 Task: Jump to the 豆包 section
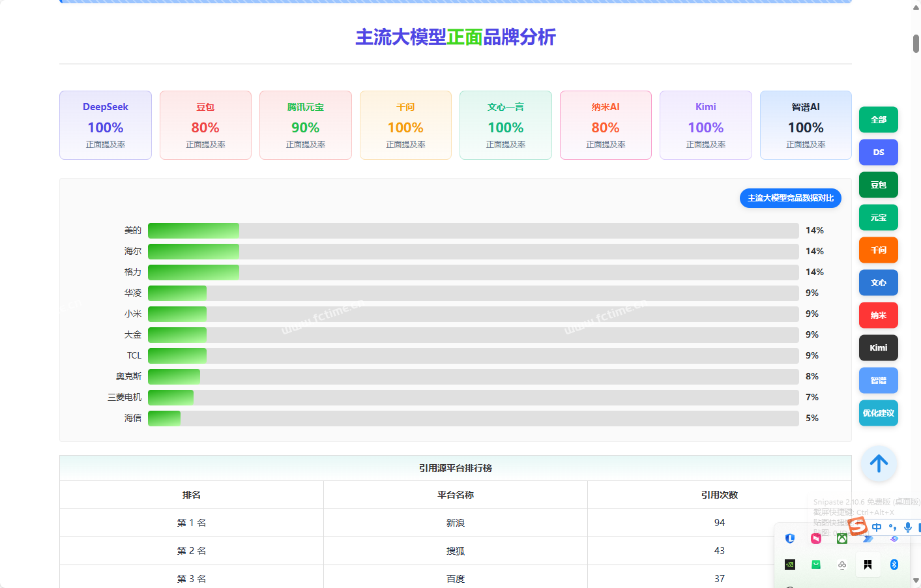pos(878,185)
